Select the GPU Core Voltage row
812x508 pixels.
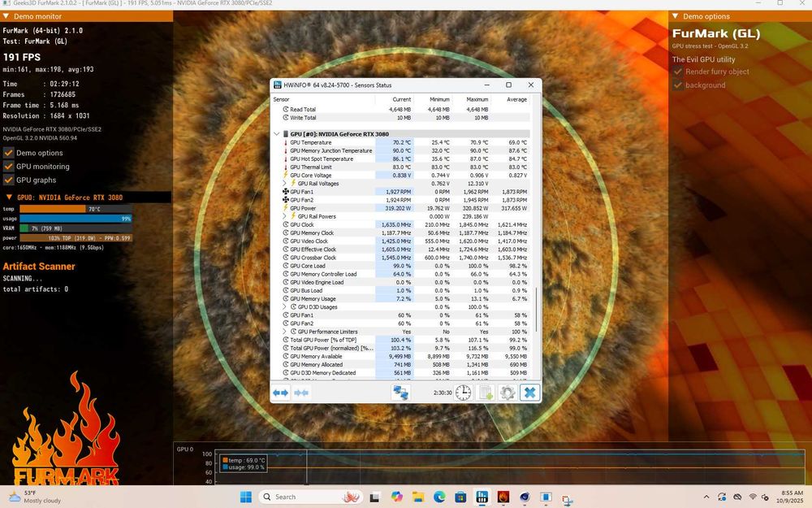point(401,176)
